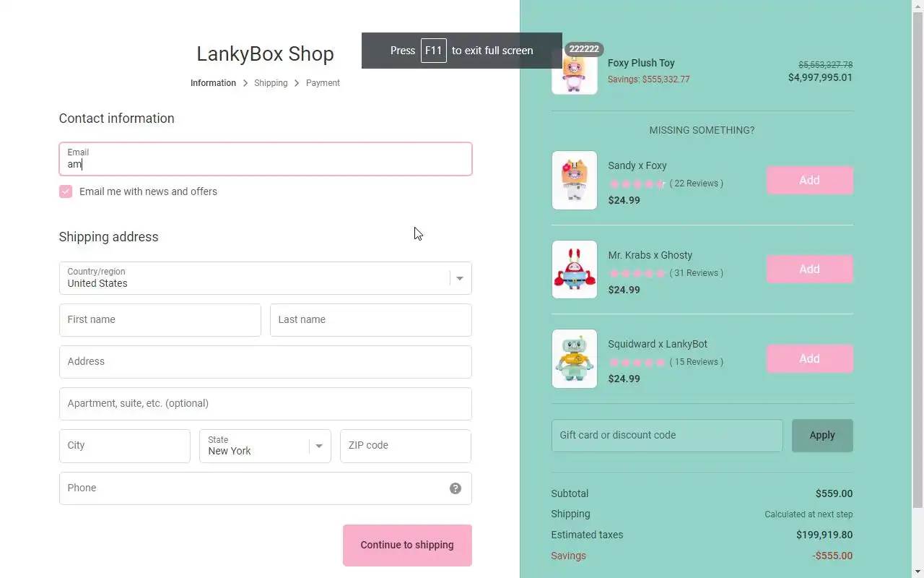The image size is (924, 578).
Task: Click the LankyBox Shop title link
Action: click(265, 54)
